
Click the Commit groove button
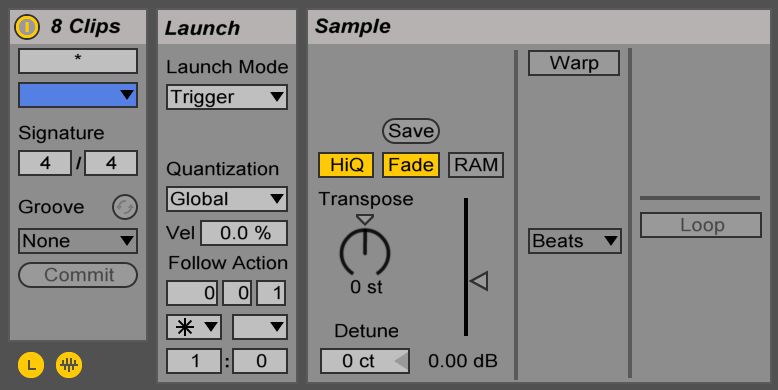[78, 275]
